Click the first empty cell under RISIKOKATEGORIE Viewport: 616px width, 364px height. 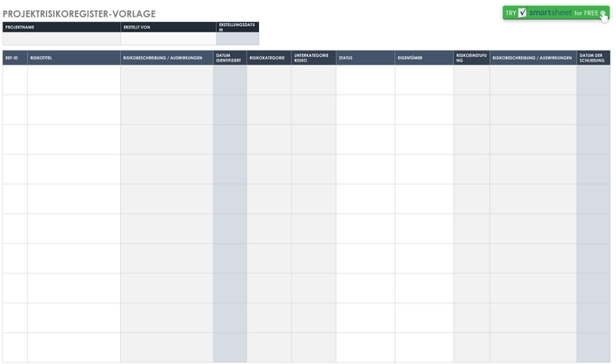click(x=269, y=80)
